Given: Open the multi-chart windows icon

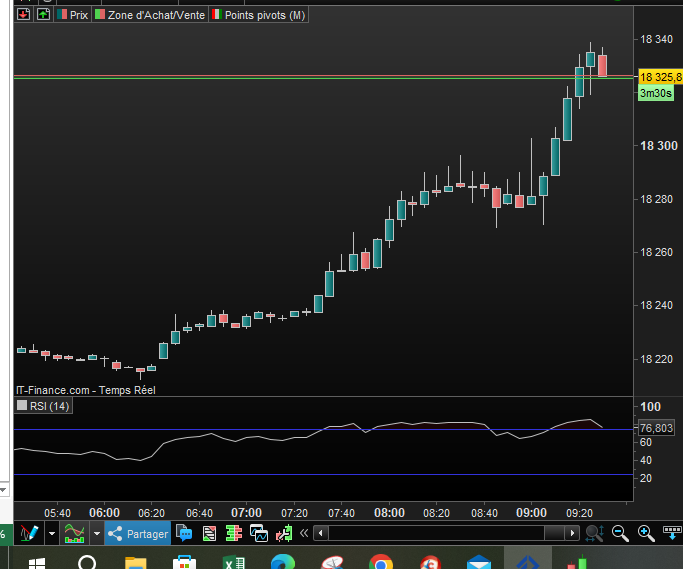Looking at the screenshot, I should click(259, 533).
